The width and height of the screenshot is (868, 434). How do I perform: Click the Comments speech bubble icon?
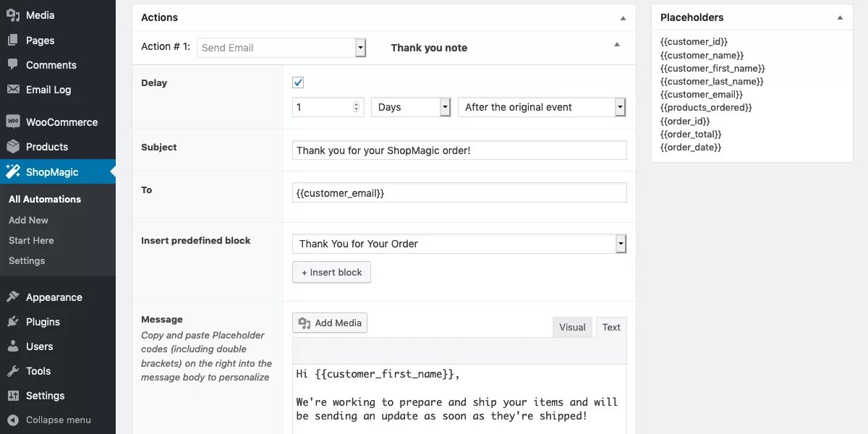(13, 65)
